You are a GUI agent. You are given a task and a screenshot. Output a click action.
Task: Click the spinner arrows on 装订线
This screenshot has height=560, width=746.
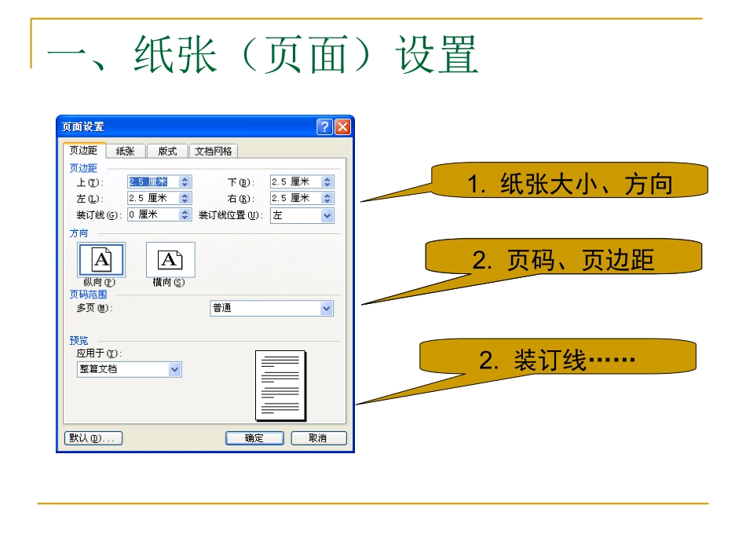tap(185, 214)
